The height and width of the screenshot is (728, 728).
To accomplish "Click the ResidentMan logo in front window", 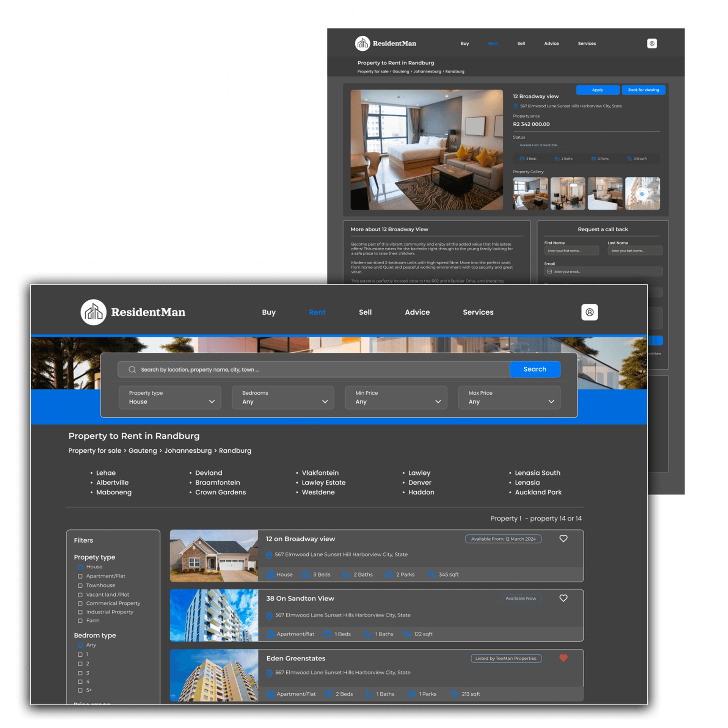I will (133, 312).
